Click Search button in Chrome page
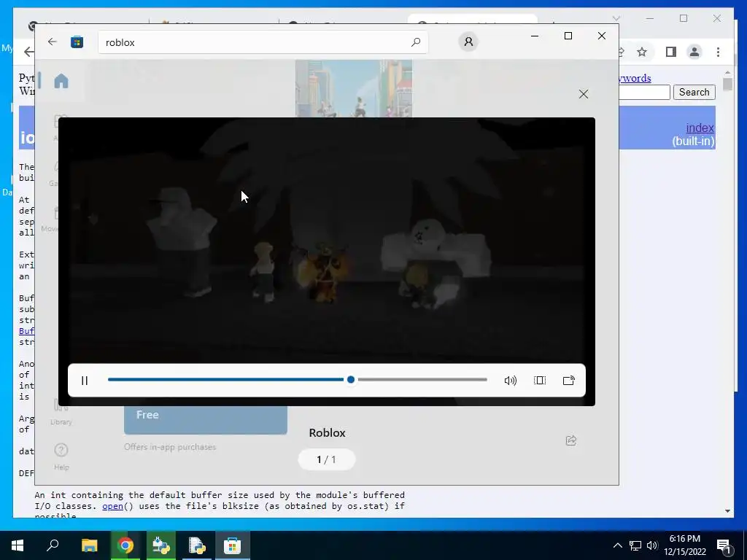 [x=694, y=92]
